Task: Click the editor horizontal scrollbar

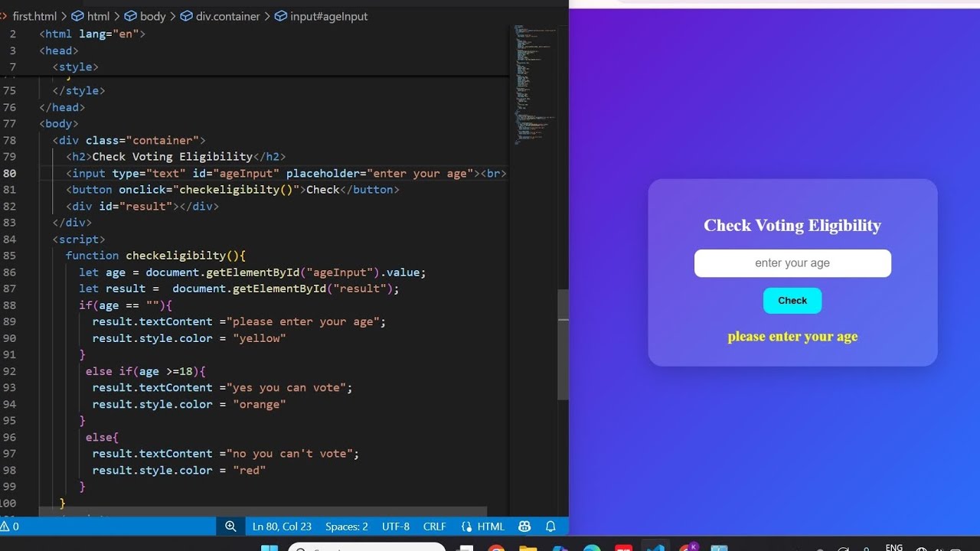Action: [x=263, y=510]
